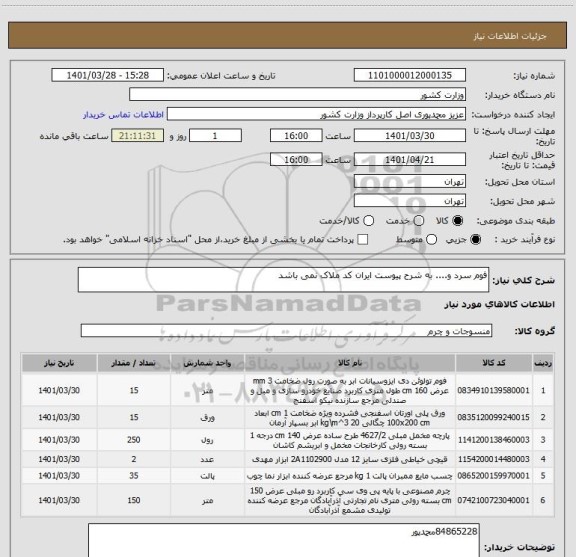Select the جزیی purchase type radio

coord(476,240)
